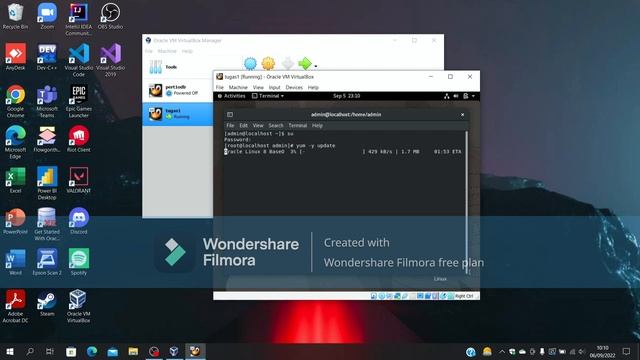The height and width of the screenshot is (360, 640).
Task: Expand the Start button dropdown arrow
Action: pyautogui.click(x=316, y=66)
